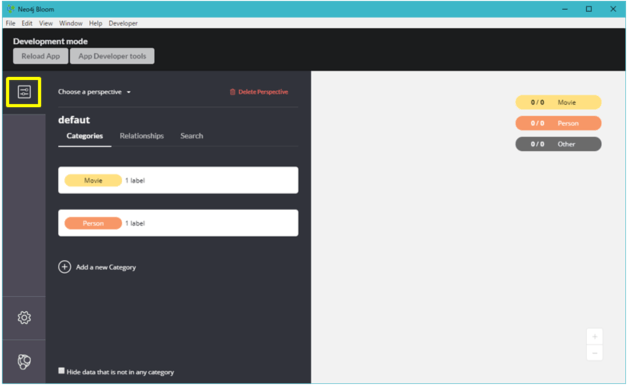This screenshot has height=386, width=629.
Task: Switch to the Relationships tab
Action: pyautogui.click(x=142, y=136)
